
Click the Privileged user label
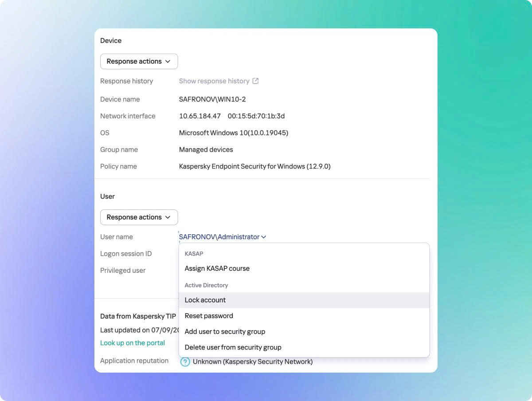[123, 271]
